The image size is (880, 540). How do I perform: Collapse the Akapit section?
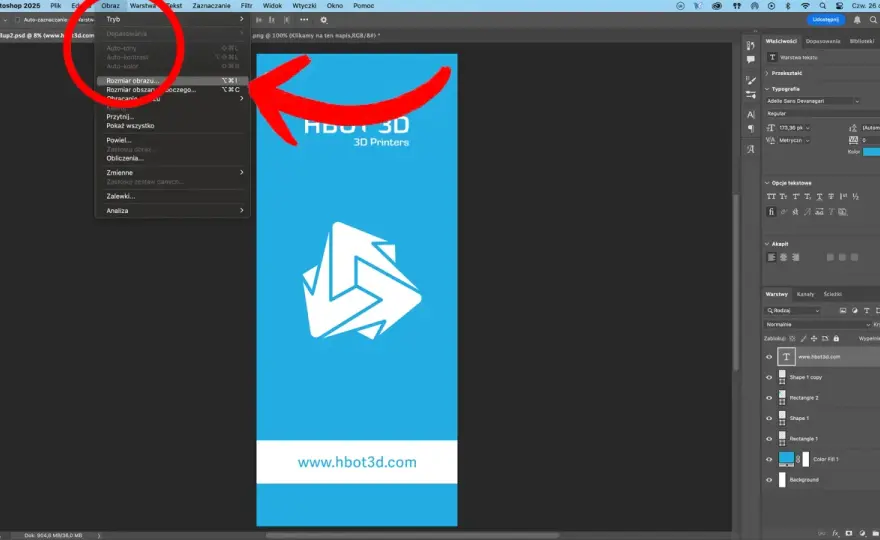click(767, 244)
